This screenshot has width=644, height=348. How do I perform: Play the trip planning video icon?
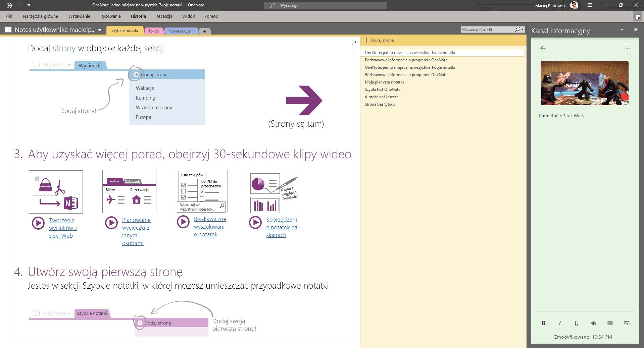[x=111, y=223]
